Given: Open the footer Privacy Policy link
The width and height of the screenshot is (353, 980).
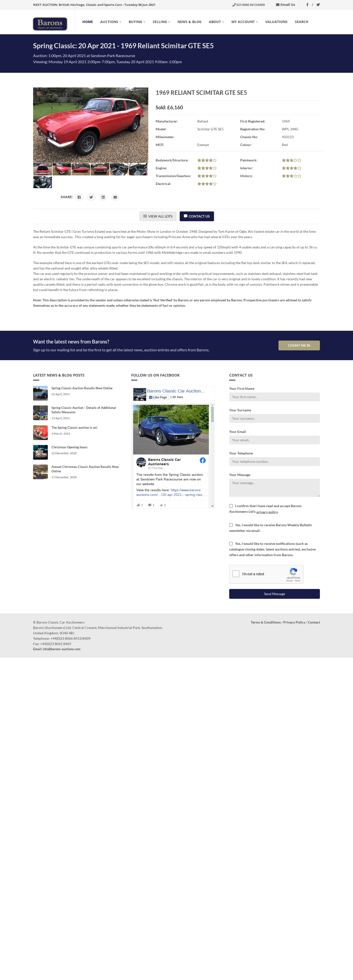Looking at the screenshot, I should click(294, 622).
